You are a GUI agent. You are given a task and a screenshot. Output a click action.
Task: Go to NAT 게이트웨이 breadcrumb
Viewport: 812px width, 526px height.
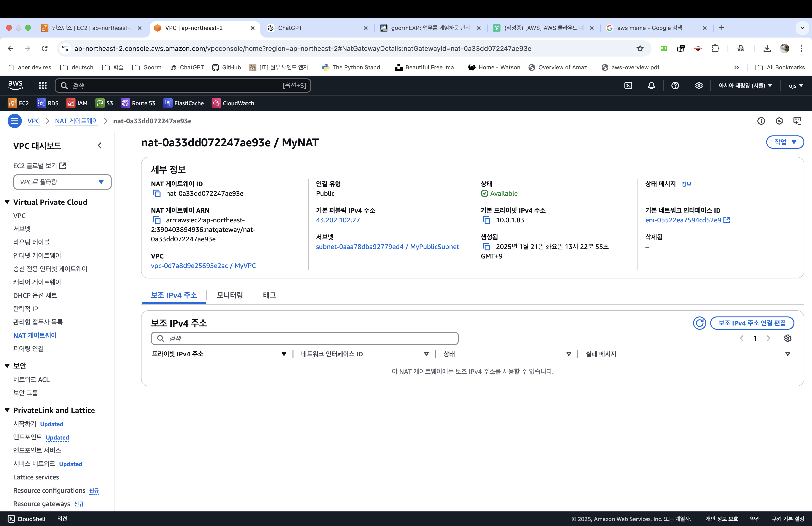click(76, 121)
